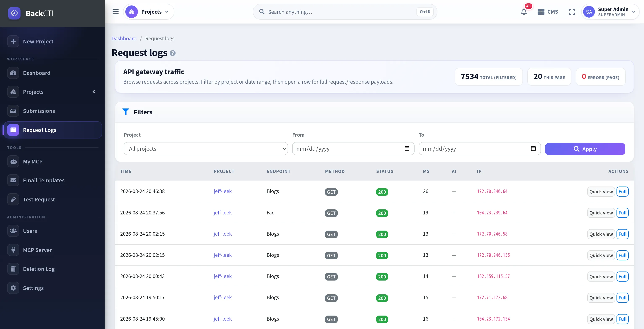644x329 pixels.
Task: Open the Projects dropdown in header
Action: [148, 12]
